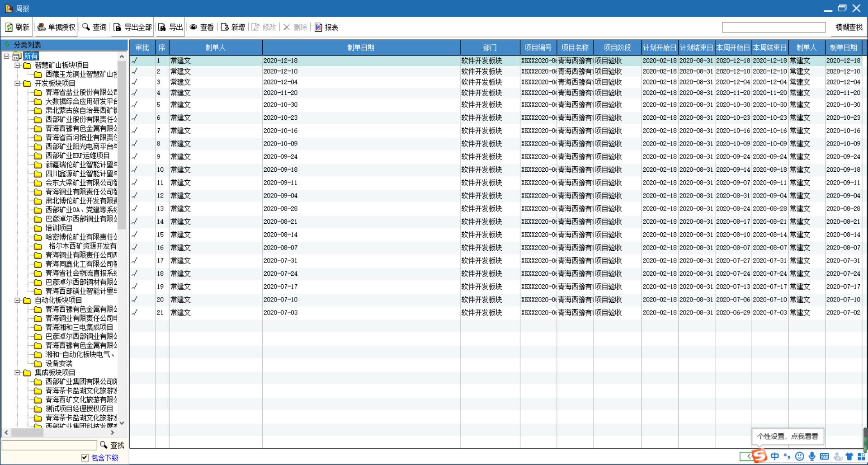Click the microphone voice input icon
868x465 pixels.
pyautogui.click(x=812, y=456)
